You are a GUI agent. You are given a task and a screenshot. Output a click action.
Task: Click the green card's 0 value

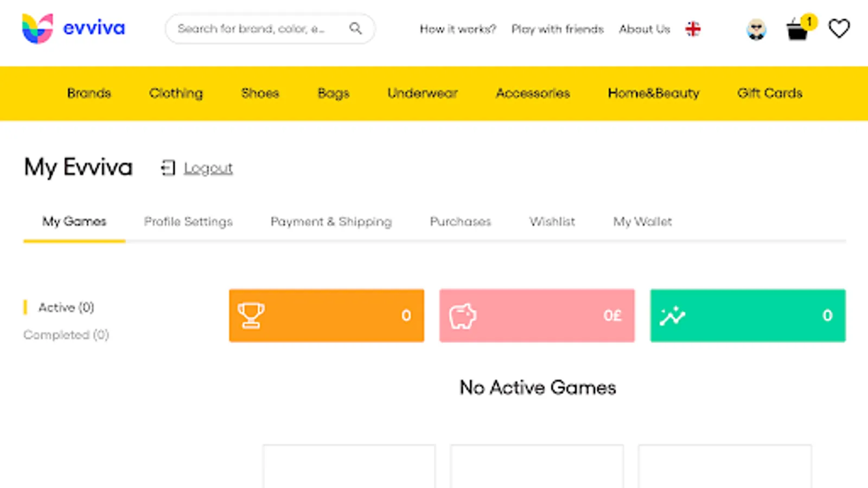827,316
